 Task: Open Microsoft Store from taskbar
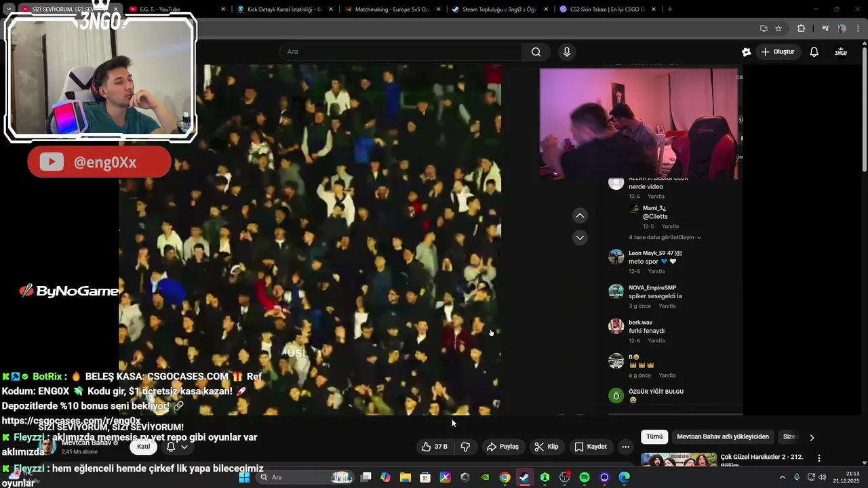tap(425, 477)
